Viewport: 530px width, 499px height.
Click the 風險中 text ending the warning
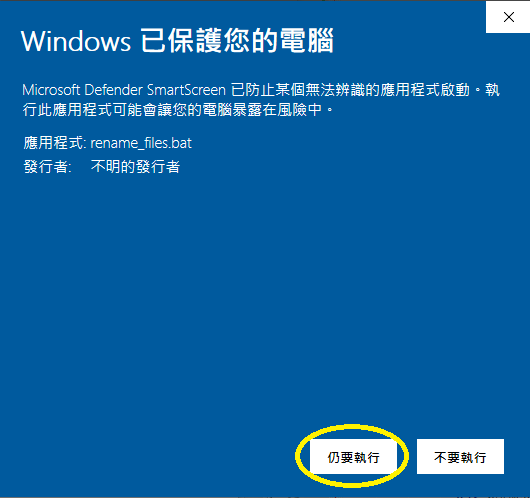pos(300,110)
